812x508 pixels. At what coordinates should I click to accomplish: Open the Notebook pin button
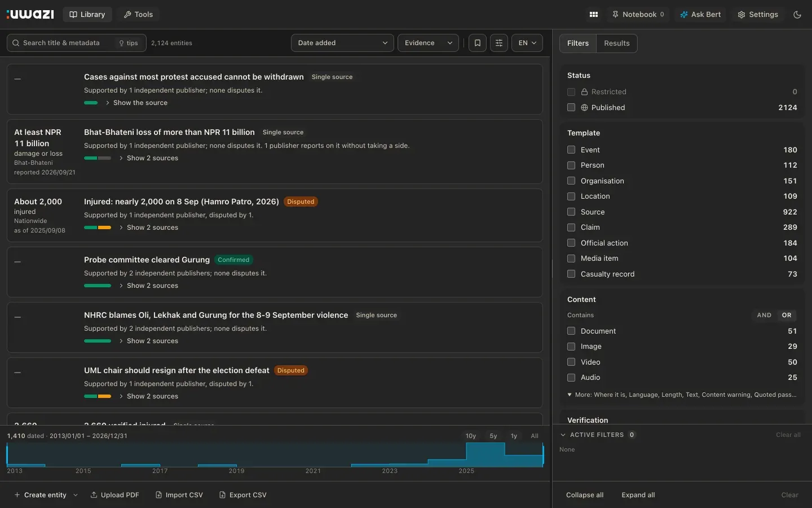[x=638, y=15]
